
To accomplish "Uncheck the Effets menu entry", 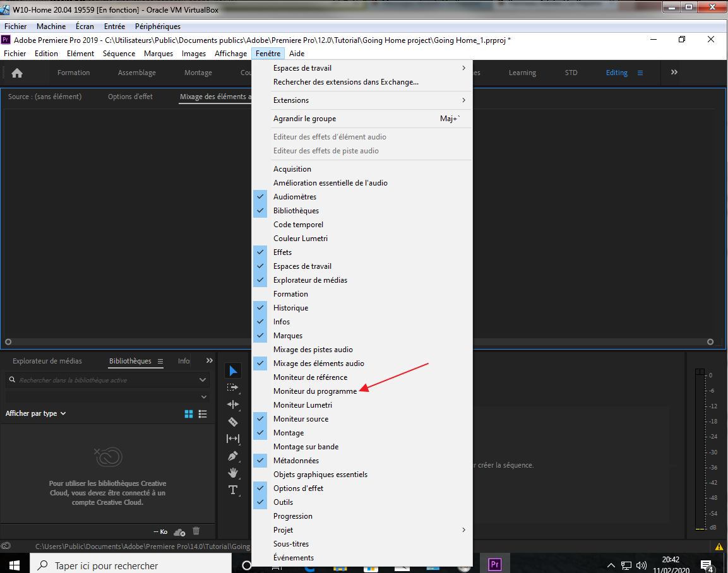I will coord(362,252).
